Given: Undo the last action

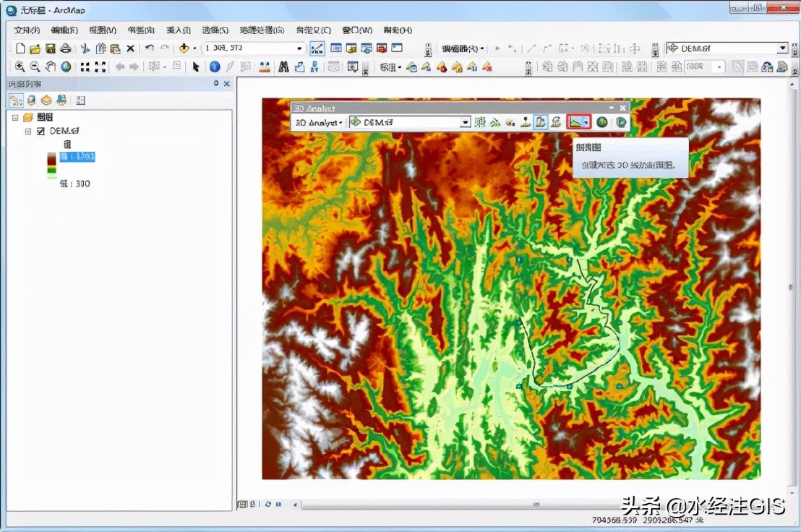Looking at the screenshot, I should click(149, 48).
